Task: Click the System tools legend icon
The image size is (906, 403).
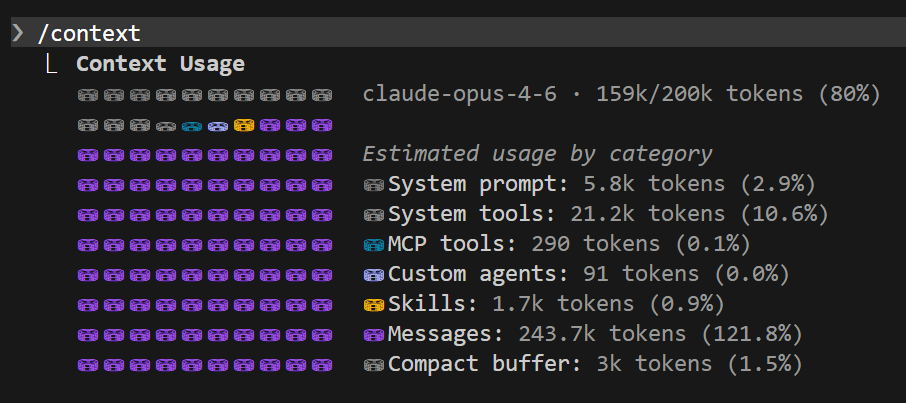Action: (x=374, y=215)
